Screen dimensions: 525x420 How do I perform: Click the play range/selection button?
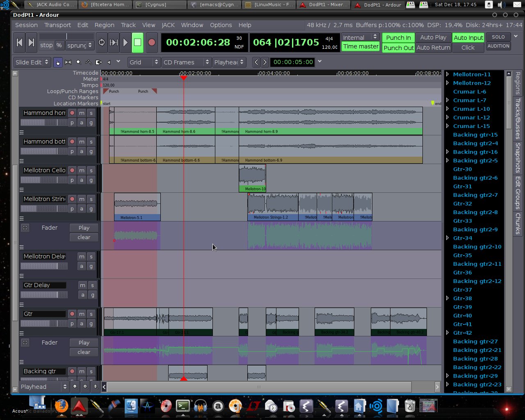coord(114,43)
